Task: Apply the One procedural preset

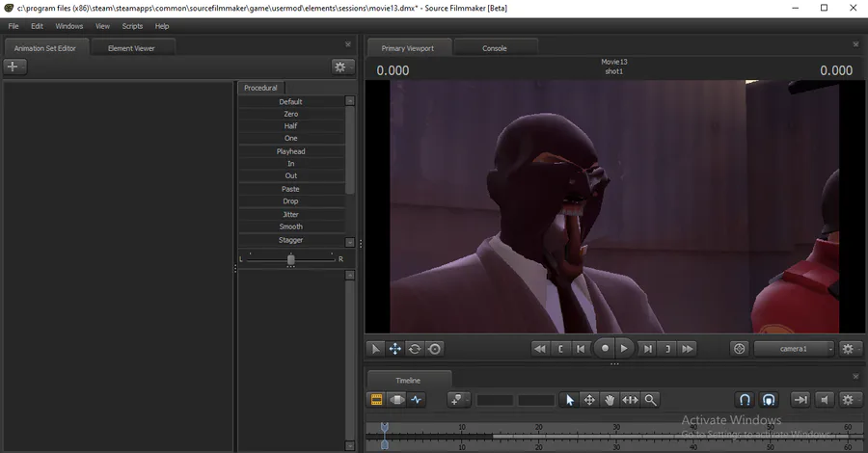Action: tap(291, 138)
